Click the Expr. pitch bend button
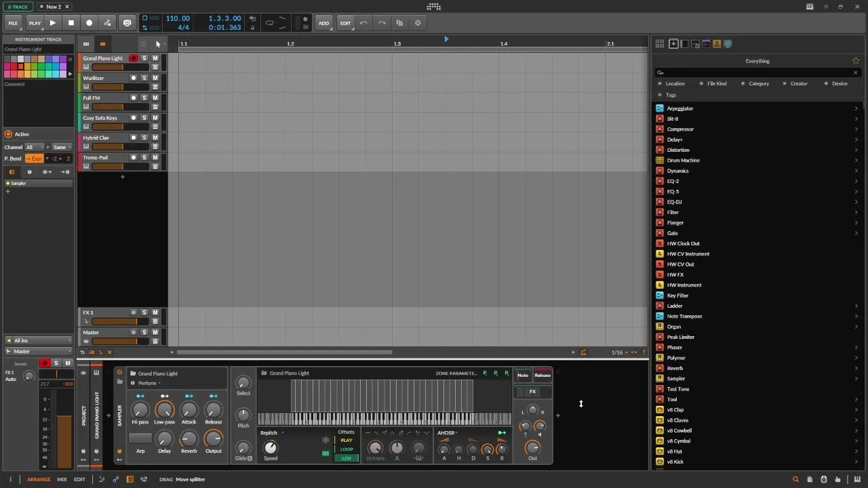Screen dimensions: 868x488 click(x=34, y=159)
